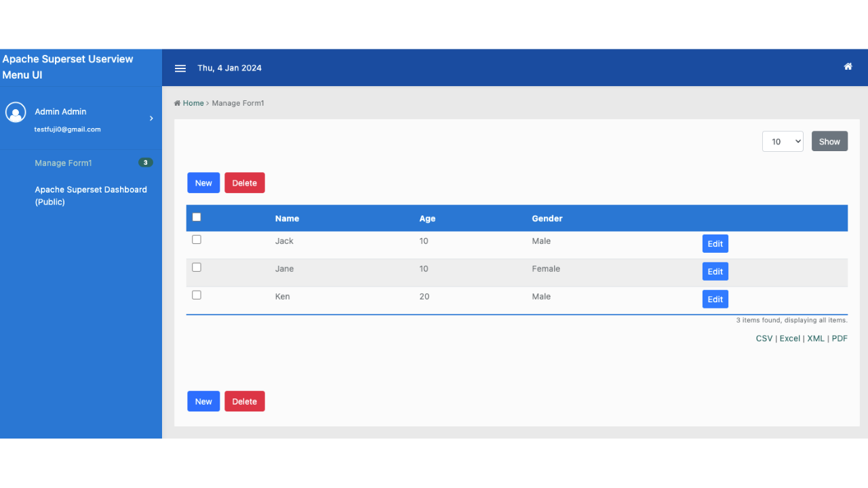Open Apache Superset Dashboard (Public) menu item
The image size is (868, 488).
[91, 196]
